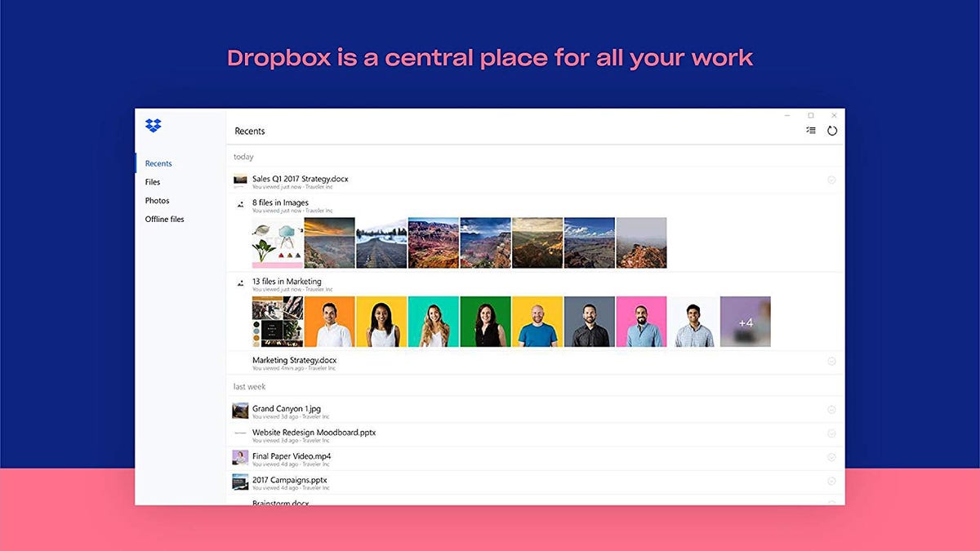Open the portrait with pink background
The height and width of the screenshot is (551, 980).
coord(641,322)
